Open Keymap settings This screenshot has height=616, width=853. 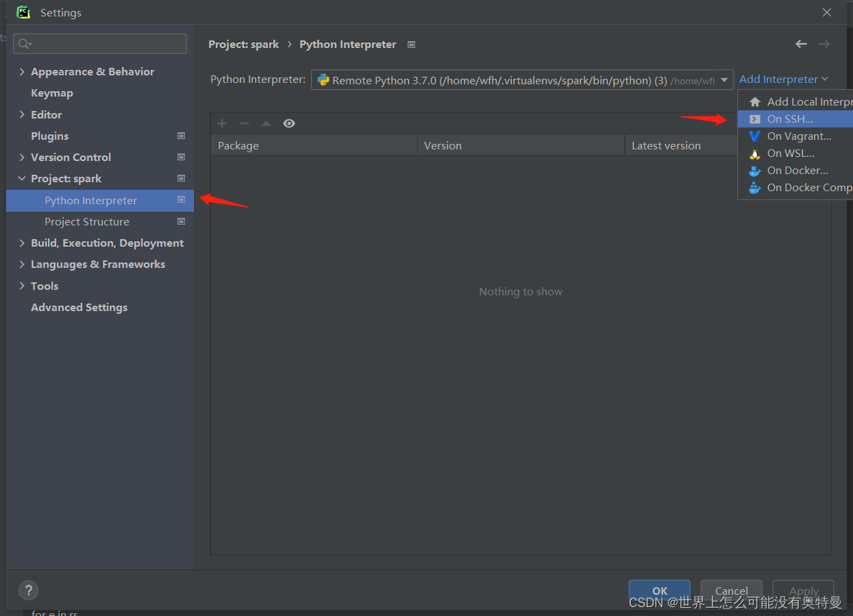coord(52,93)
